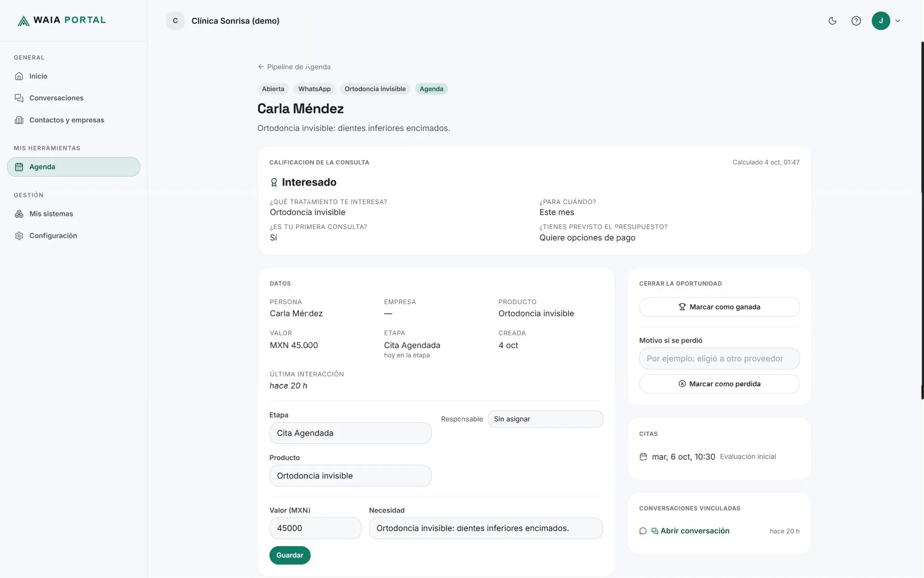Click the Abierta status tag
The image size is (924, 578).
pyautogui.click(x=273, y=89)
